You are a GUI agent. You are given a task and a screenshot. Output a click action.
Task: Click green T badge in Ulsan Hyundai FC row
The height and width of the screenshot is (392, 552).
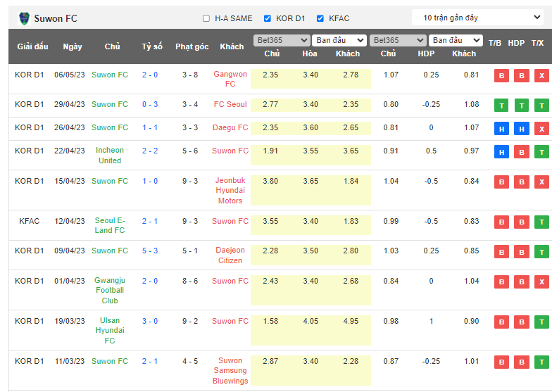(x=541, y=322)
